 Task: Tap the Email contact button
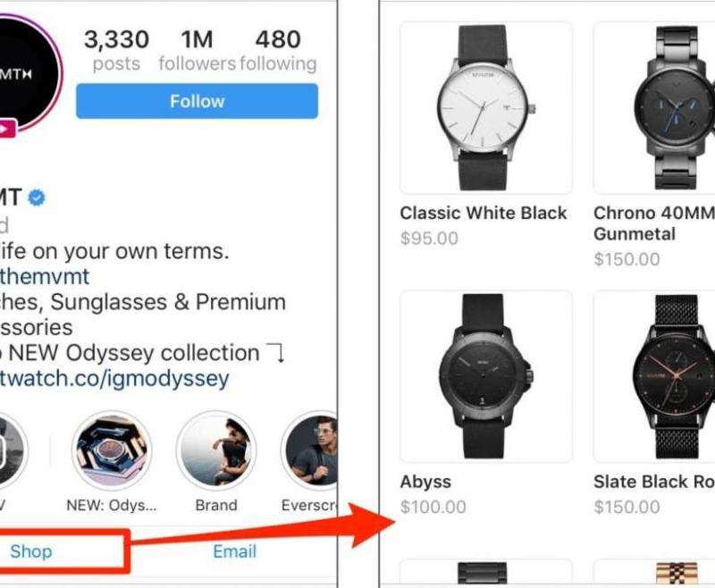click(235, 551)
